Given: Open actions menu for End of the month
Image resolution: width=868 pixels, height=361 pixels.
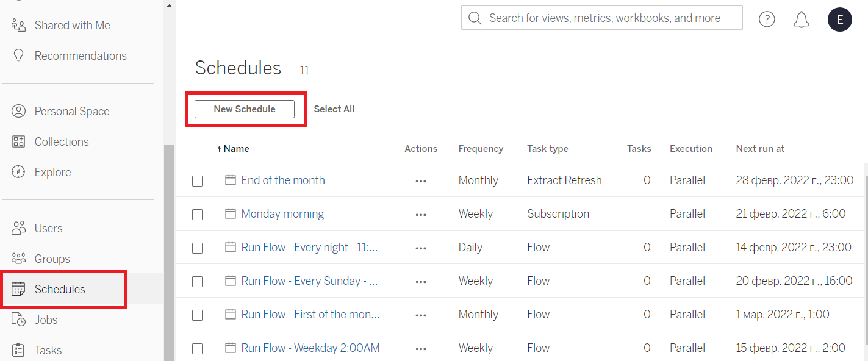Looking at the screenshot, I should point(421,181).
